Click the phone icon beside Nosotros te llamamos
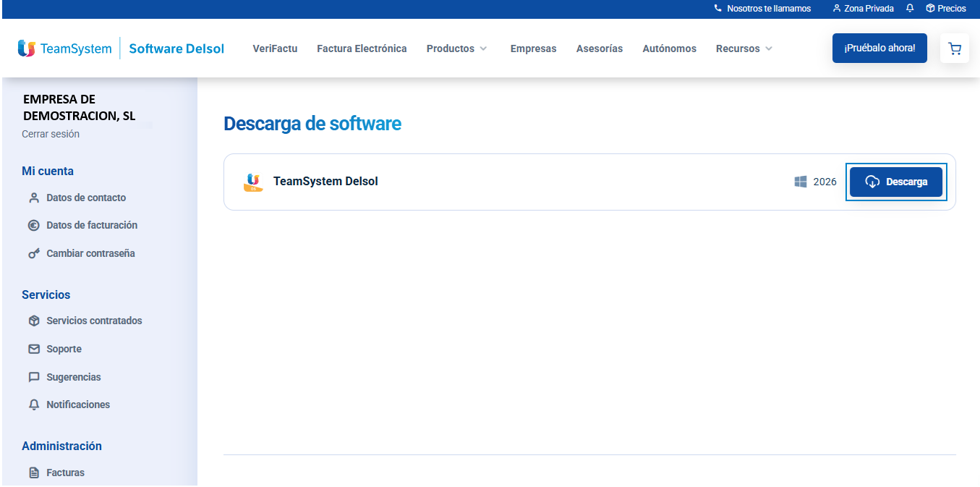 click(718, 9)
